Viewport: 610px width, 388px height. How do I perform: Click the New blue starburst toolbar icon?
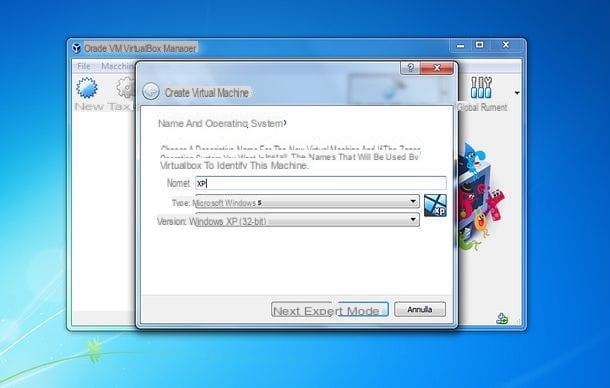point(86,88)
